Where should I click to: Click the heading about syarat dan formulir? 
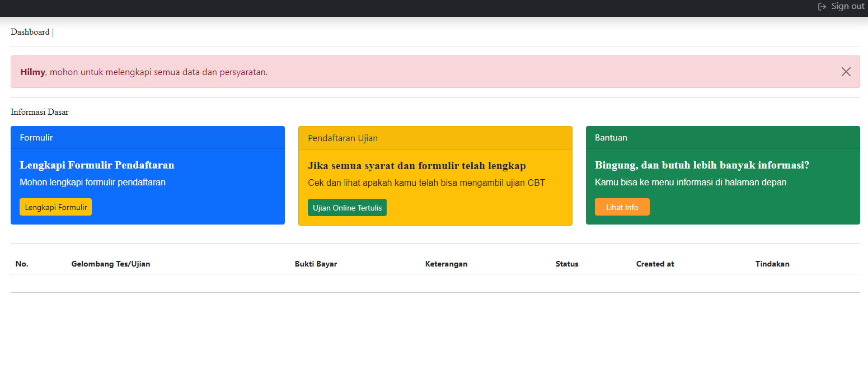click(x=416, y=166)
